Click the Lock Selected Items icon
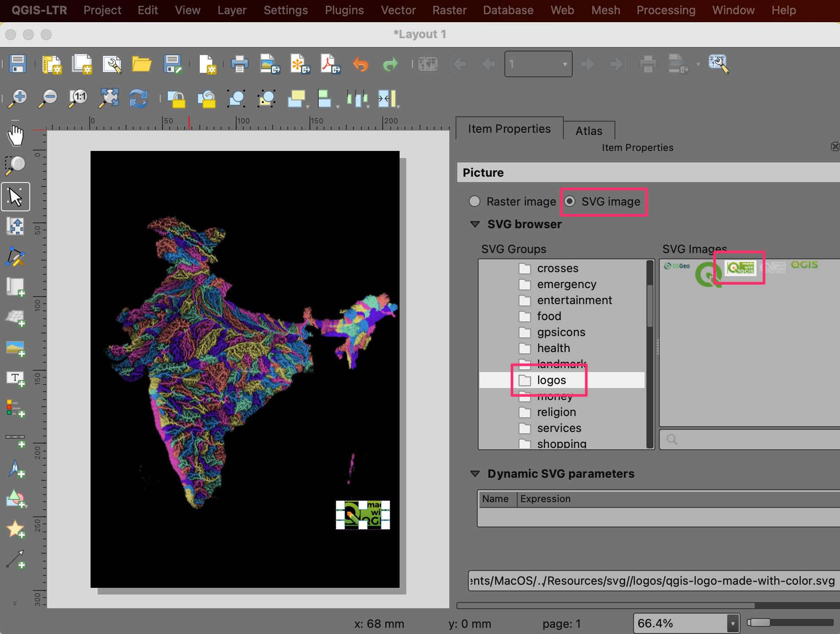The height and width of the screenshot is (634, 840). [x=177, y=99]
